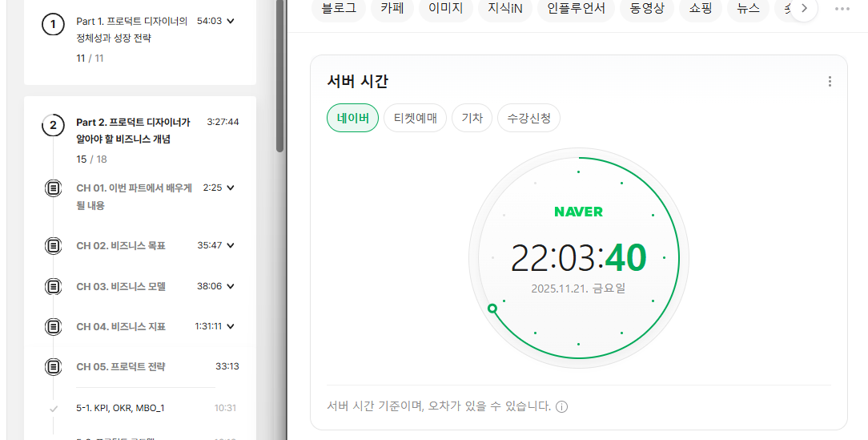This screenshot has width=868, height=440.
Task: Click the lesson 5-1 duration 10:31
Action: [x=225, y=409]
